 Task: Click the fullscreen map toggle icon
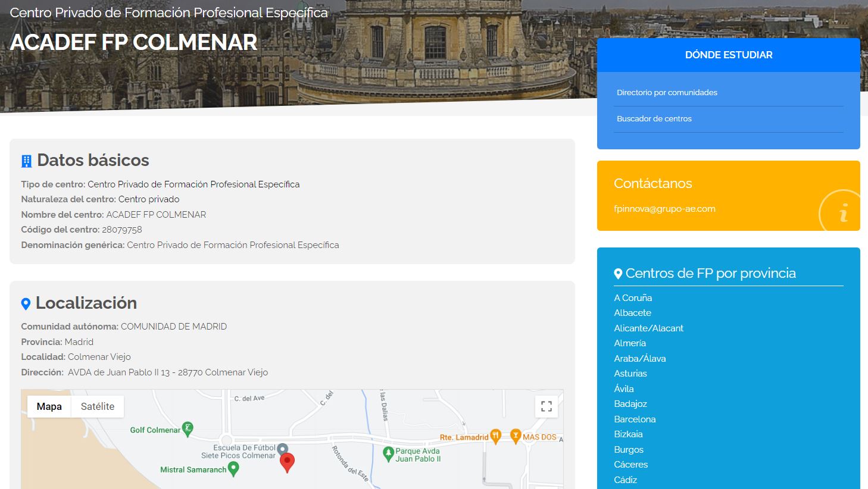click(x=547, y=406)
